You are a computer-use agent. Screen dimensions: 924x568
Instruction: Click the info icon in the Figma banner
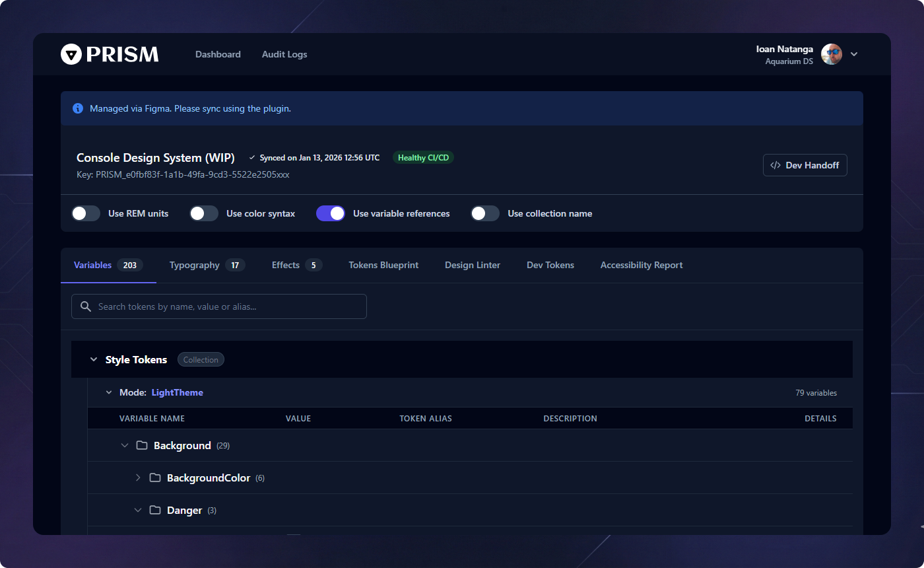78,108
